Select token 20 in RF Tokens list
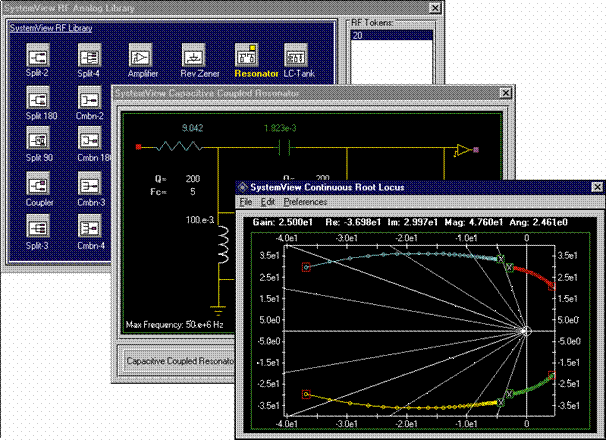This screenshot has width=606, height=440. (x=392, y=35)
